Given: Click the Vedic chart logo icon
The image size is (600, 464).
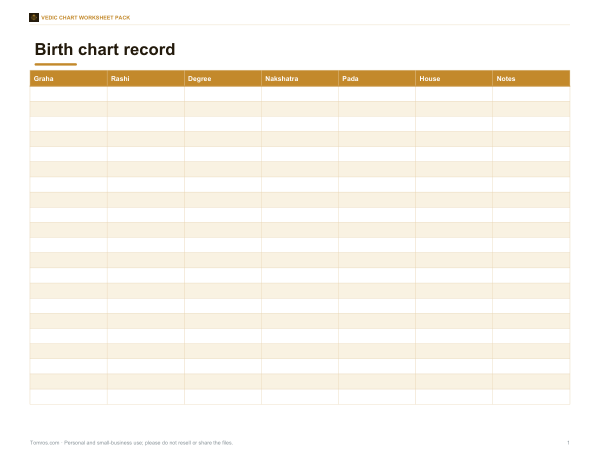Looking at the screenshot, I should point(34,18).
